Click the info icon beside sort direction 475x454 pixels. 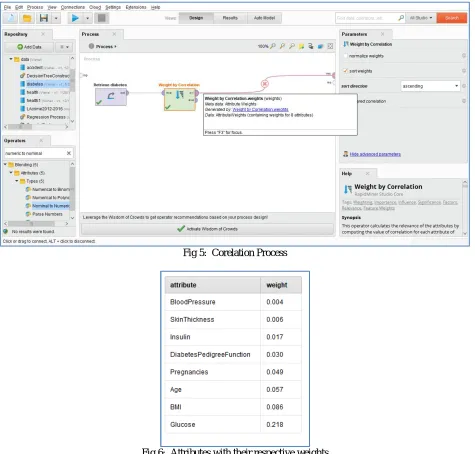(x=464, y=86)
